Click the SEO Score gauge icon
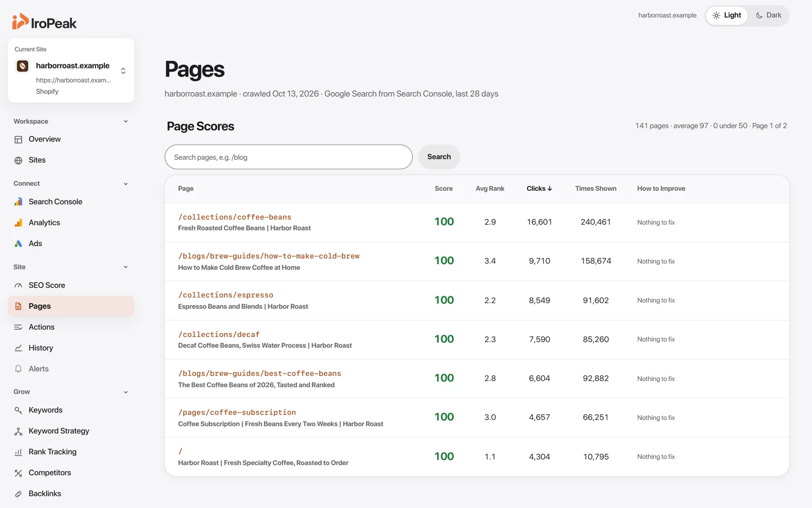This screenshot has width=812, height=508. [x=18, y=286]
